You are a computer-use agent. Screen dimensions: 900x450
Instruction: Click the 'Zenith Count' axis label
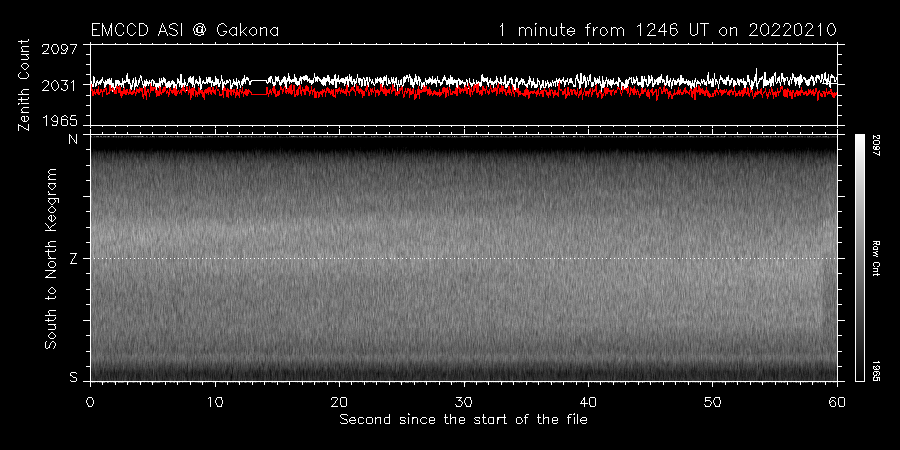pyautogui.click(x=24, y=85)
